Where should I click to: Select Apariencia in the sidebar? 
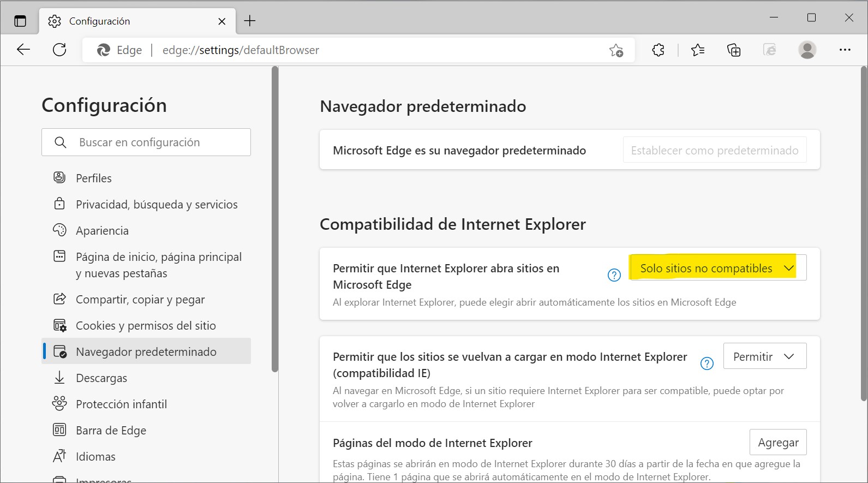pos(146,230)
